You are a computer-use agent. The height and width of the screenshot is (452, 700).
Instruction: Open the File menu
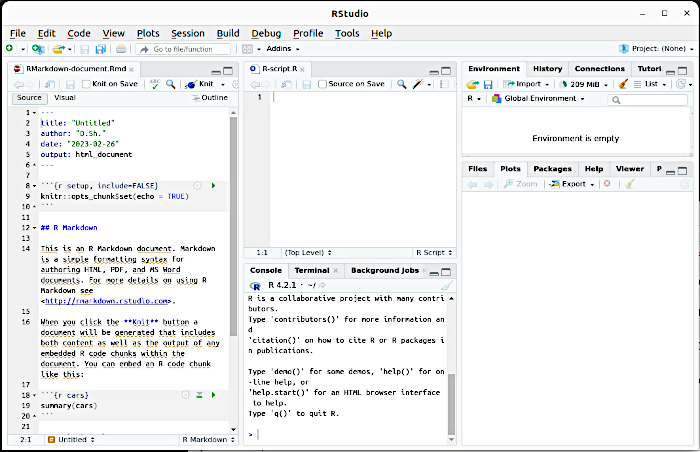tap(18, 33)
